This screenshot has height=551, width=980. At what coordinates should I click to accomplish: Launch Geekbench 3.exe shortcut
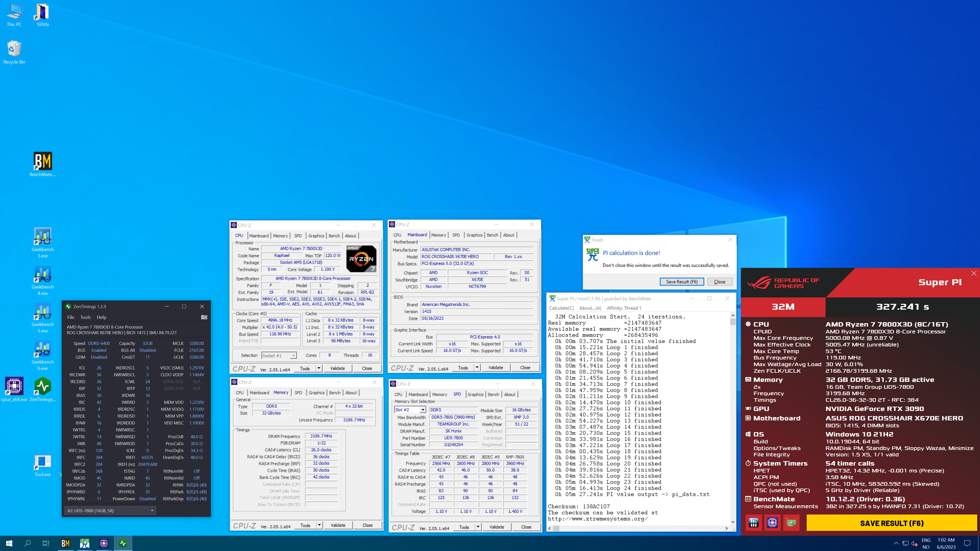[x=43, y=243]
